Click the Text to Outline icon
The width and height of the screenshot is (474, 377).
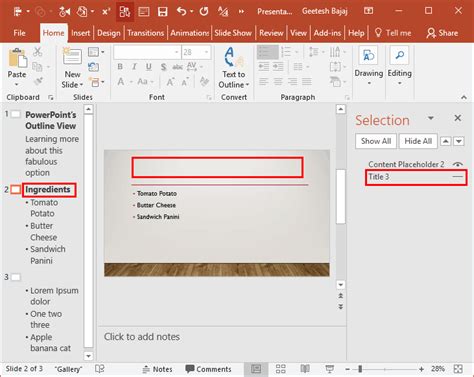click(x=233, y=57)
